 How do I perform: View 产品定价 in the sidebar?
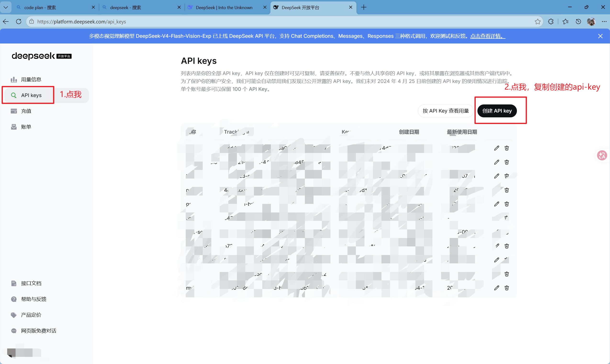[x=47, y=315]
